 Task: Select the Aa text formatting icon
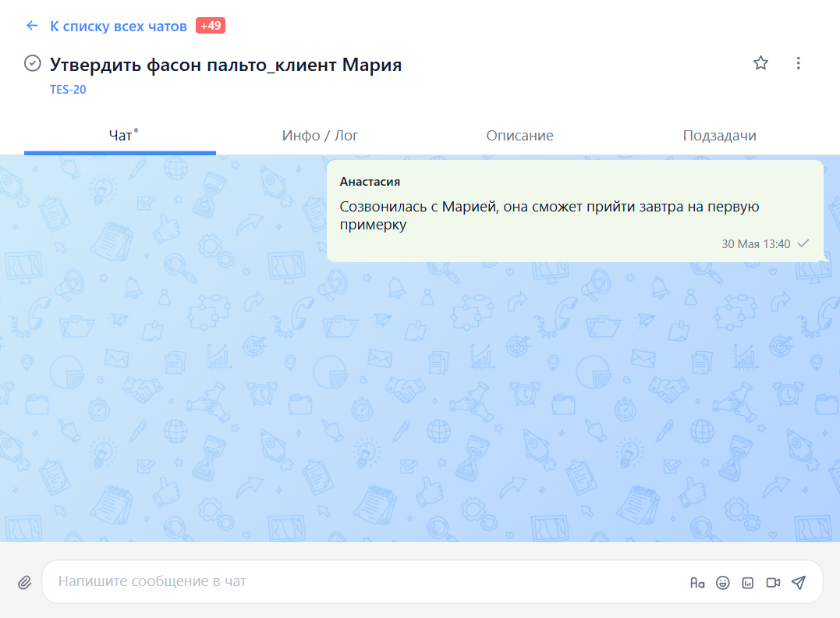697,581
